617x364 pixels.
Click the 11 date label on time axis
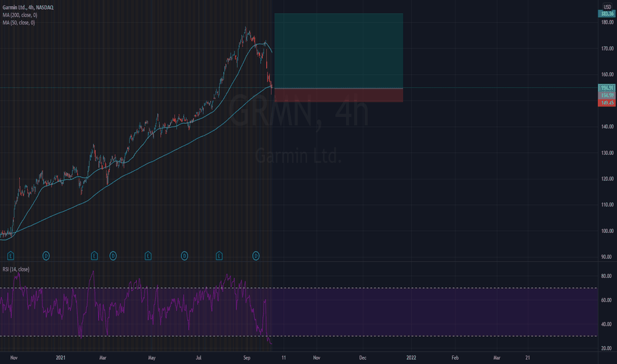(x=283, y=357)
